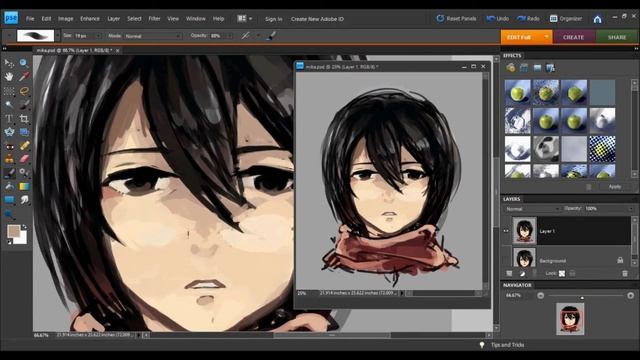Select the Crop tool

click(x=24, y=118)
